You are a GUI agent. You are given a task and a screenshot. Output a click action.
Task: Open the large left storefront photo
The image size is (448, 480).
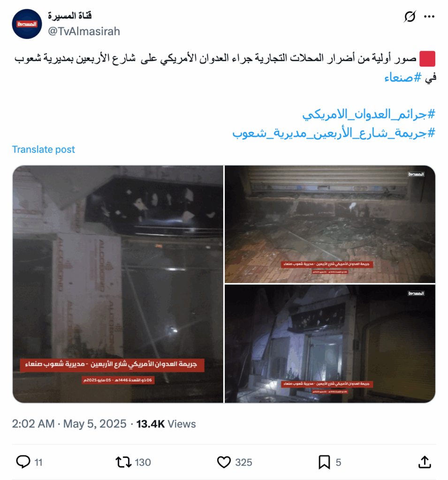coord(118,284)
